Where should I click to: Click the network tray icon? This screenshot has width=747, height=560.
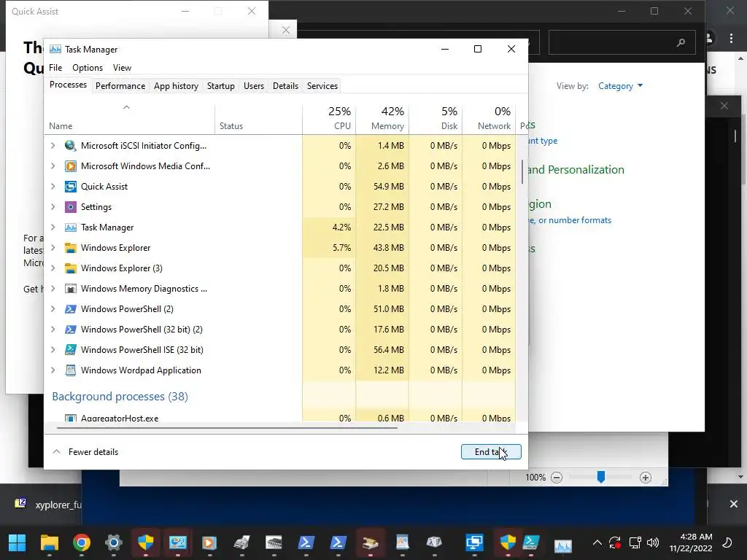coord(635,542)
